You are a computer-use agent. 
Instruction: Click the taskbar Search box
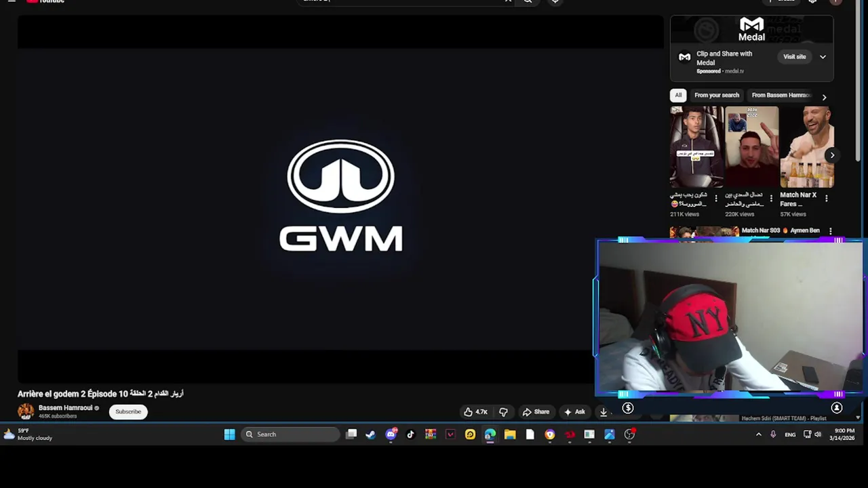(x=290, y=434)
